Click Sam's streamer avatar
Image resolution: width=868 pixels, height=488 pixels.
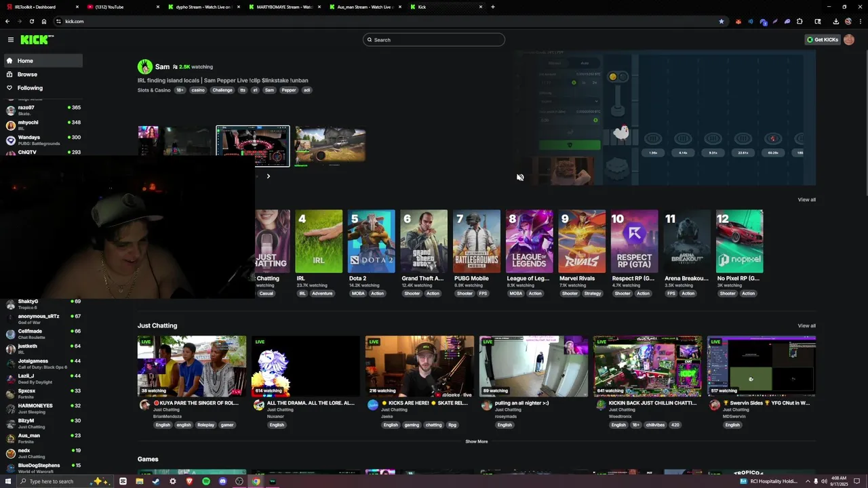(x=145, y=66)
